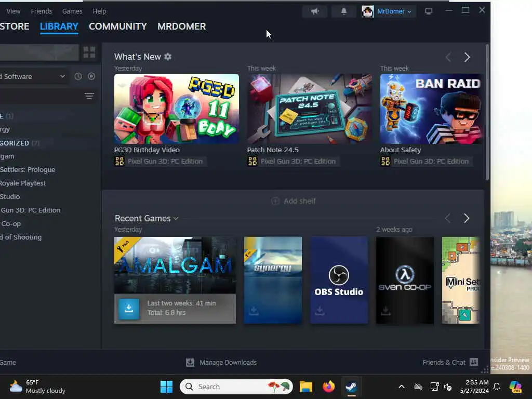
Task: Open the notifications bell in Steam
Action: click(344, 11)
